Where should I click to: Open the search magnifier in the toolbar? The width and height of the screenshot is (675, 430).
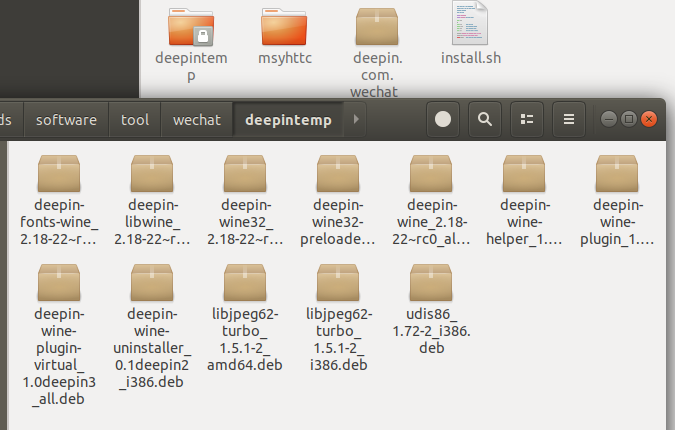(485, 119)
